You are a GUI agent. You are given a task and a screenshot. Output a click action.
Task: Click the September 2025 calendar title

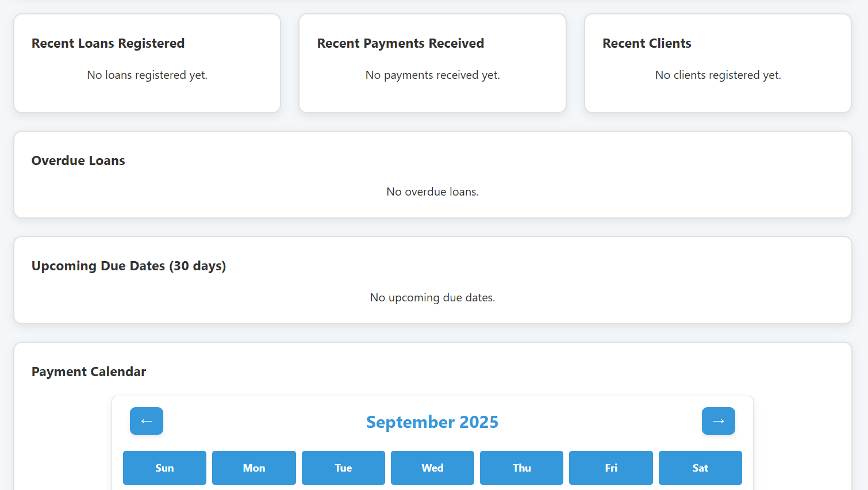pos(432,422)
